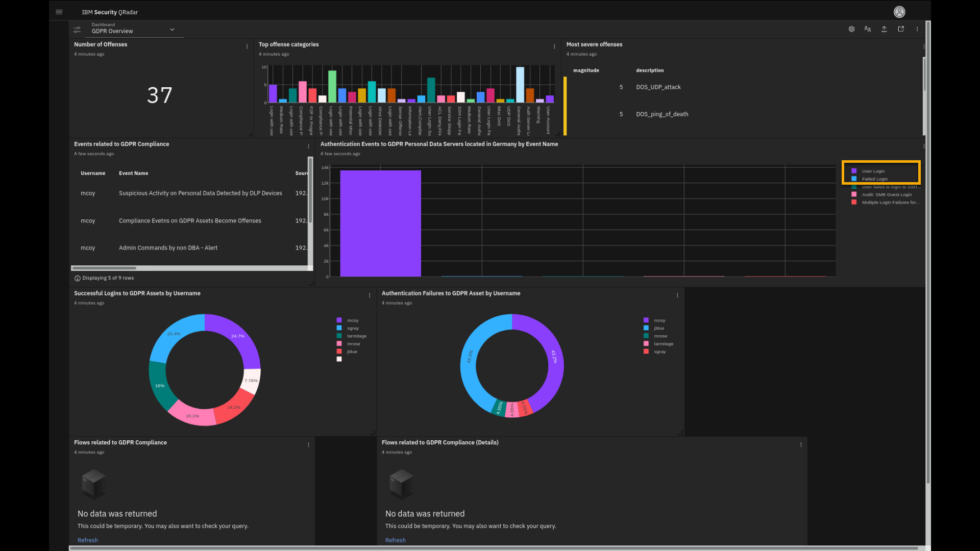Click dashboard filter sliders icon
The image size is (980, 551).
coord(77,30)
